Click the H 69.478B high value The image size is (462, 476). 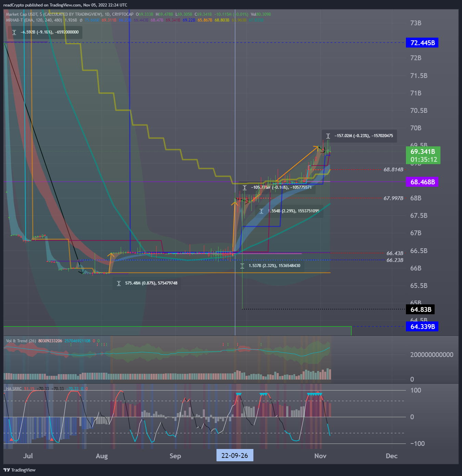coord(164,14)
